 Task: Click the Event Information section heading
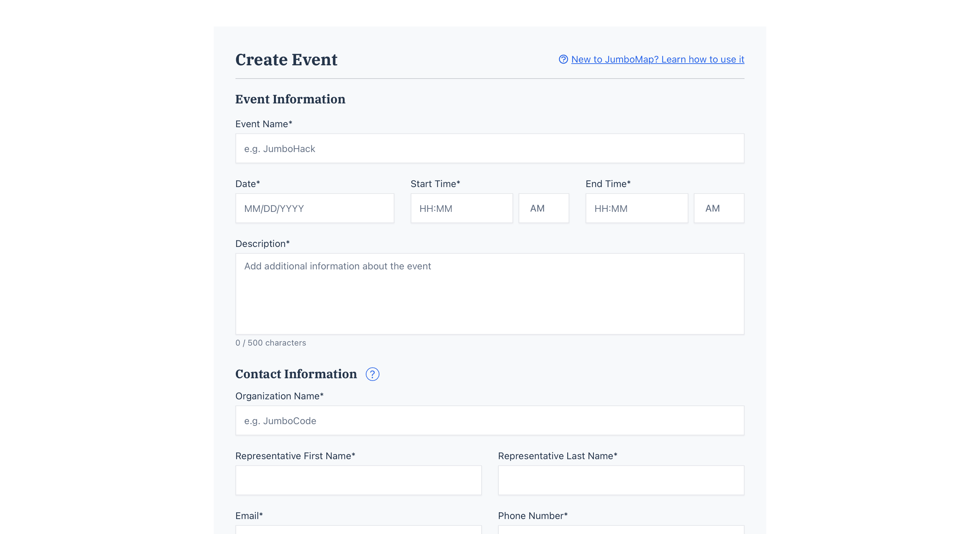(x=290, y=99)
